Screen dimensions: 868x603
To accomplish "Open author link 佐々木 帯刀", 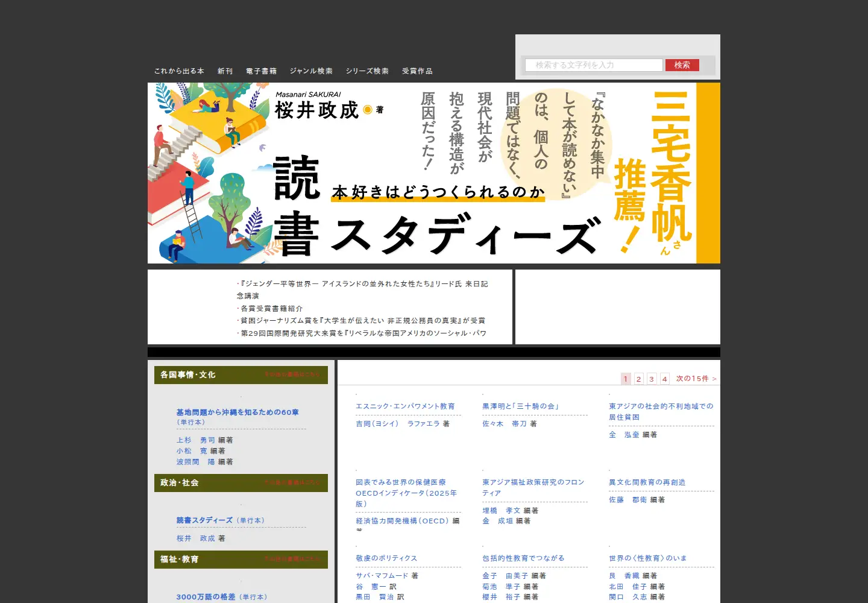I will click(x=505, y=424).
